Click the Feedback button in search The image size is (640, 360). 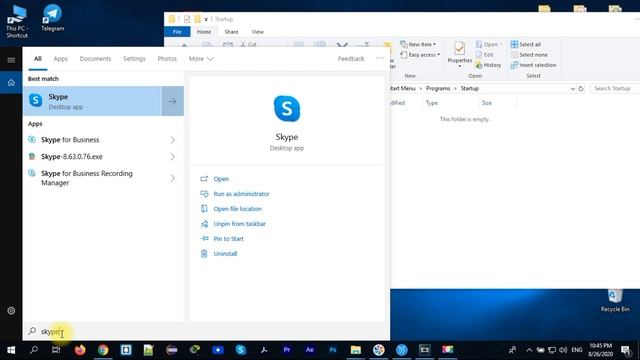tap(351, 59)
